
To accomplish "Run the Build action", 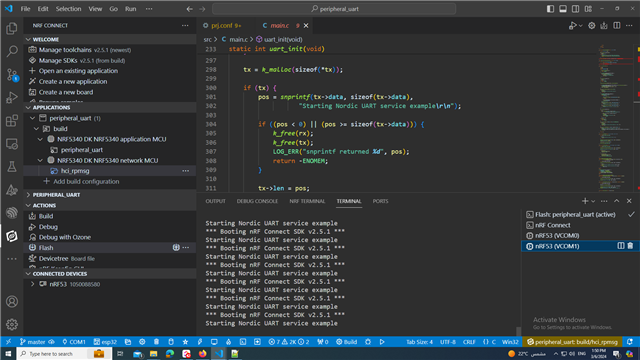I will pos(46,216).
